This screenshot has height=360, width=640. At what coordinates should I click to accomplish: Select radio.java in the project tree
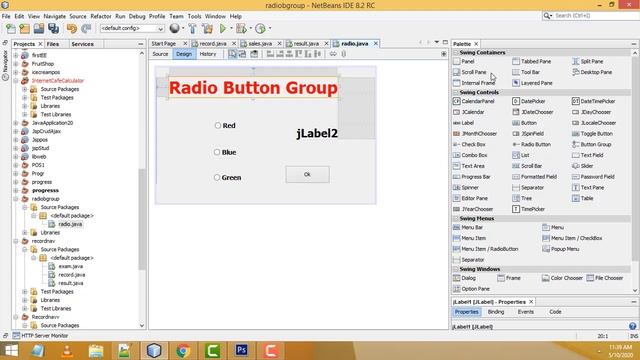pyautogui.click(x=70, y=224)
